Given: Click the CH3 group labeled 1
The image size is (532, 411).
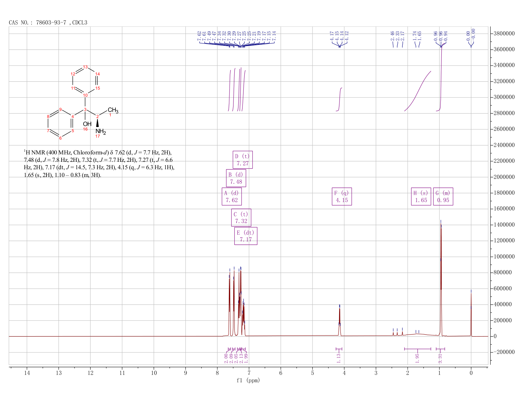Looking at the screenshot, I should 113,111.
